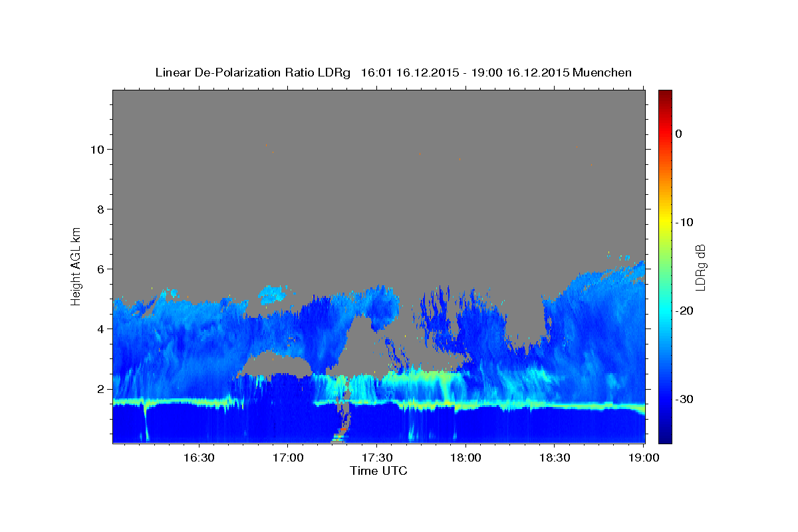Click the 16:30 time tick label
Viewport: 798px width, 532px height.
pos(199,458)
